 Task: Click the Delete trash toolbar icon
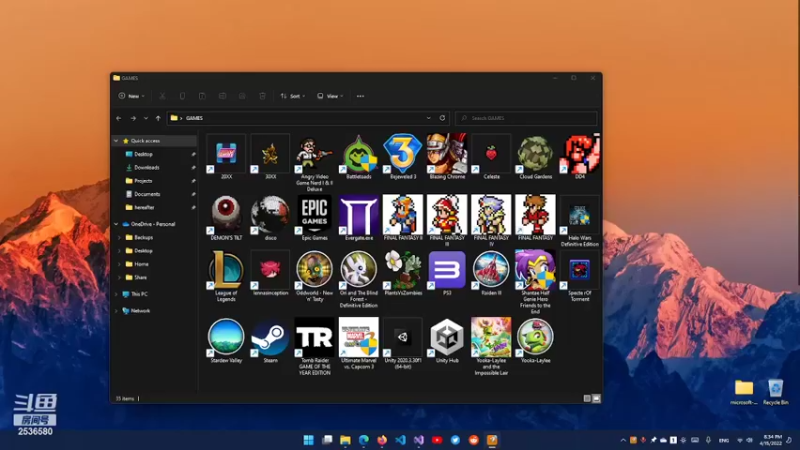click(262, 96)
